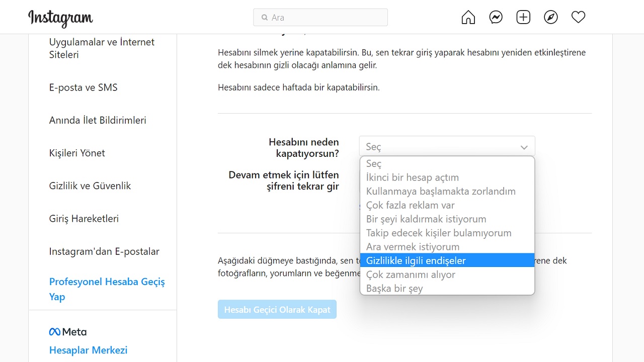Click the new post plus icon
The height and width of the screenshot is (362, 644).
point(523,18)
